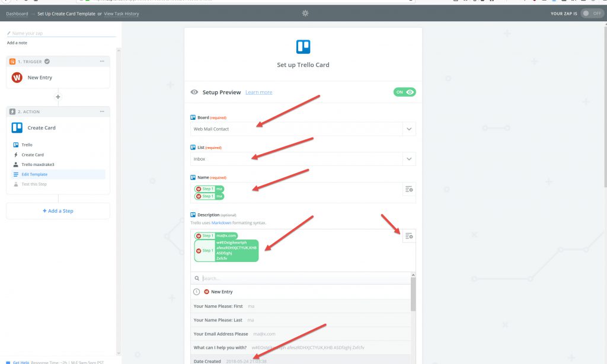Screen dimensions: 607x364
Task: Open the Trigger step three-dot menu
Action: [102, 61]
